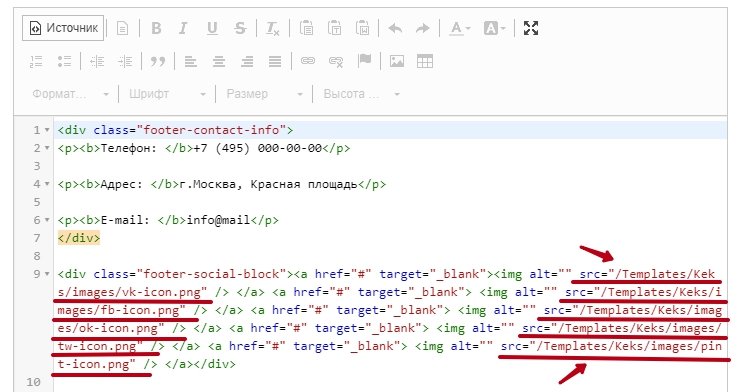
Task: Click the insert link icon
Action: (x=308, y=61)
